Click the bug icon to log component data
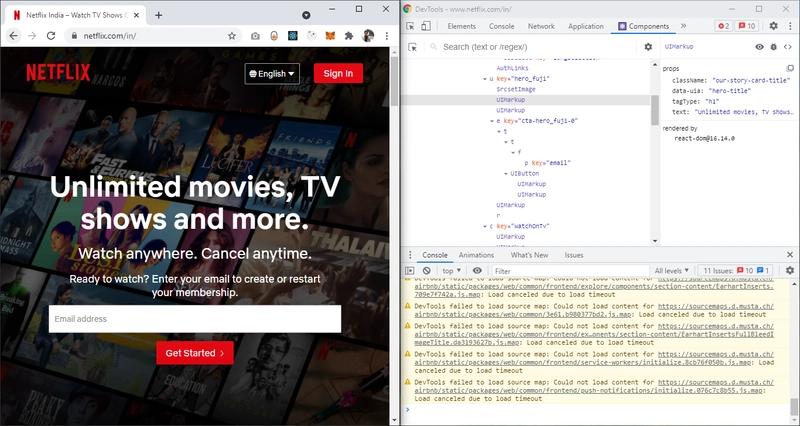Image resolution: width=800 pixels, height=426 pixels. pos(773,47)
